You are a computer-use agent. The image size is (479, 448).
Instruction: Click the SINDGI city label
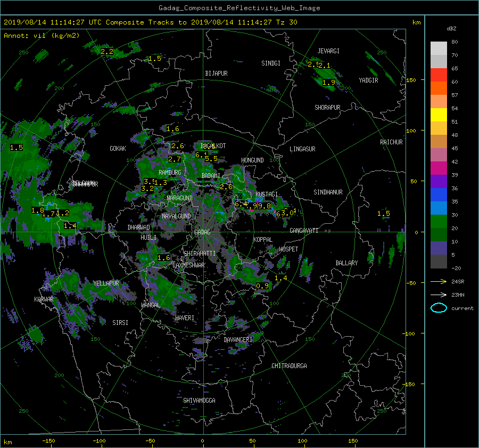[271, 63]
